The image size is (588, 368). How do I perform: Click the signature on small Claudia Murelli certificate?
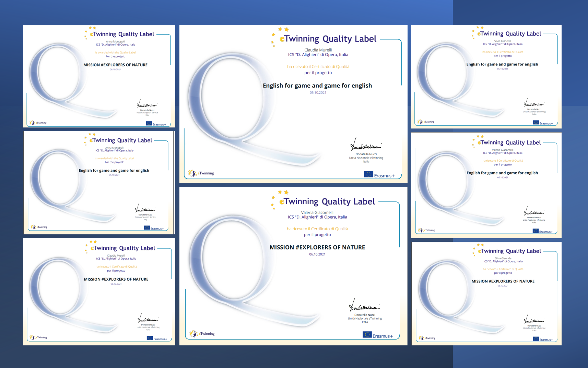(148, 319)
